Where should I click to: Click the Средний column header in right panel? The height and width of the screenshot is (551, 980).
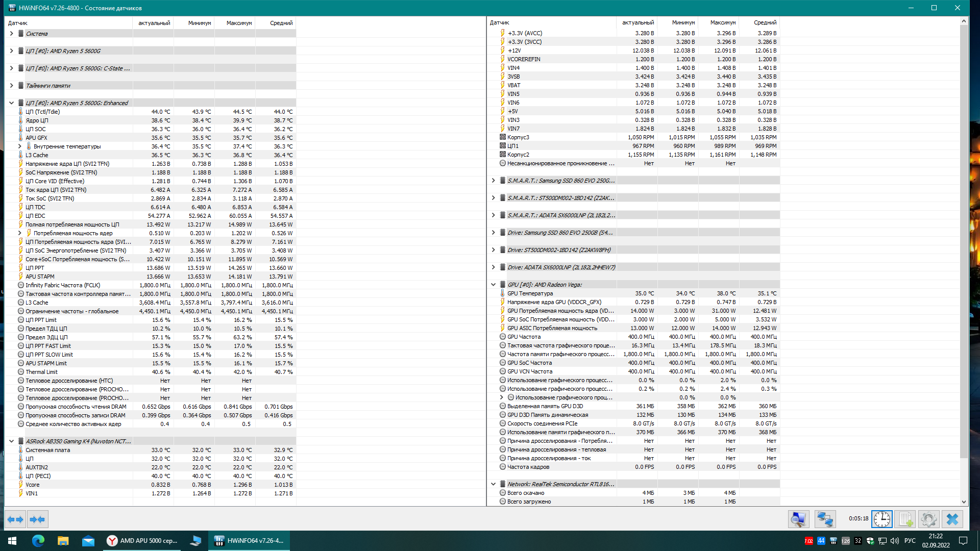765,22
